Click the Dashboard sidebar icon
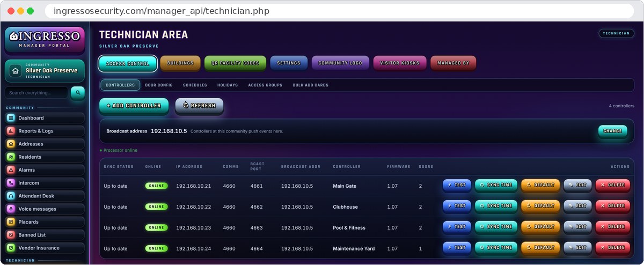 click(x=11, y=118)
